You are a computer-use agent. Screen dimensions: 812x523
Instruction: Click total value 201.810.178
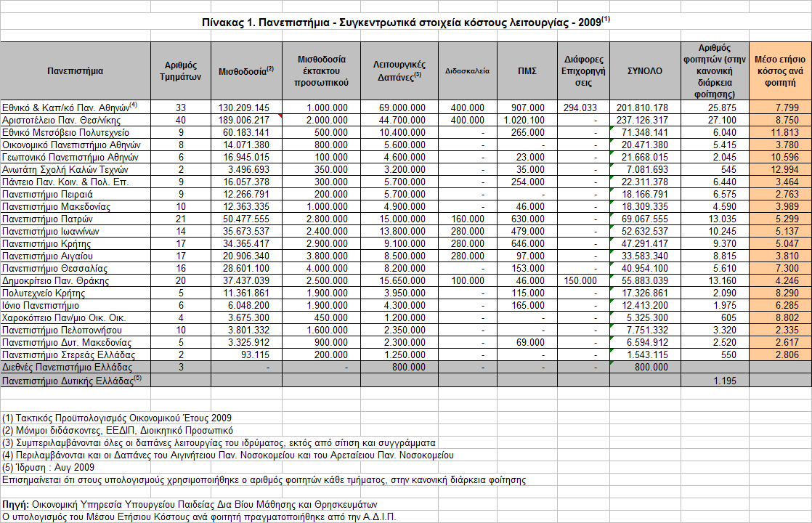pyautogui.click(x=645, y=108)
